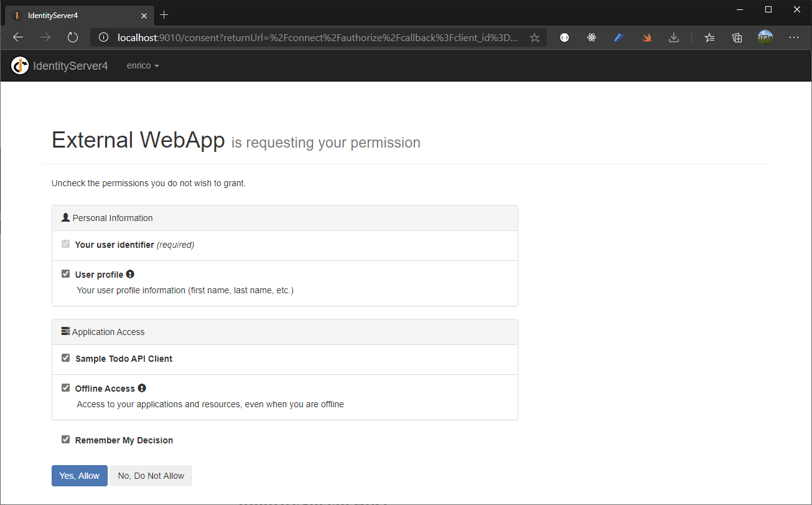Click the No, Do Not Allow button
The height and width of the screenshot is (505, 812).
(x=151, y=475)
